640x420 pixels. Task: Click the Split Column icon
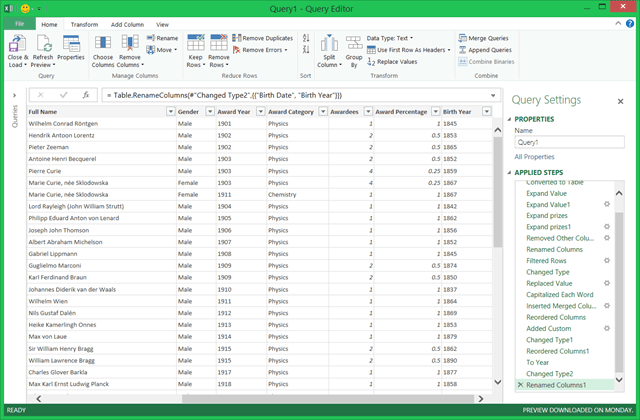click(327, 45)
